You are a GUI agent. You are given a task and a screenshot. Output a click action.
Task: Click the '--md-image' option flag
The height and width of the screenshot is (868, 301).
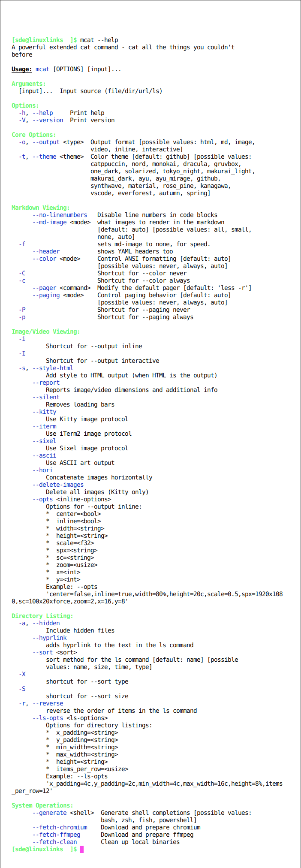click(49, 222)
